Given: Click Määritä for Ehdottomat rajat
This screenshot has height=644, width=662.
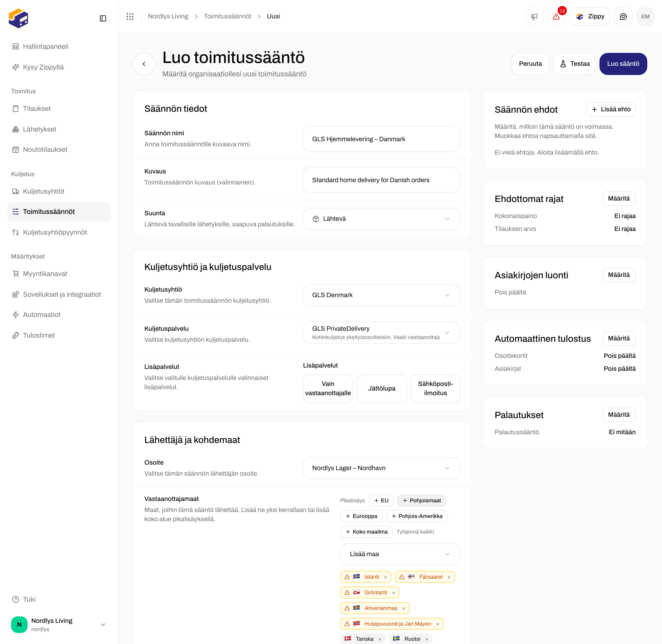Looking at the screenshot, I should pos(619,198).
